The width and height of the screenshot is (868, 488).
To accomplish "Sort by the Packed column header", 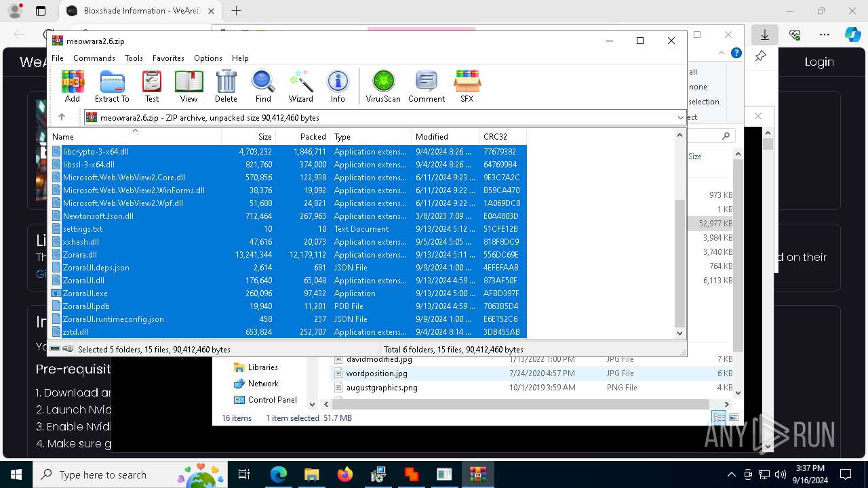I will point(302,136).
